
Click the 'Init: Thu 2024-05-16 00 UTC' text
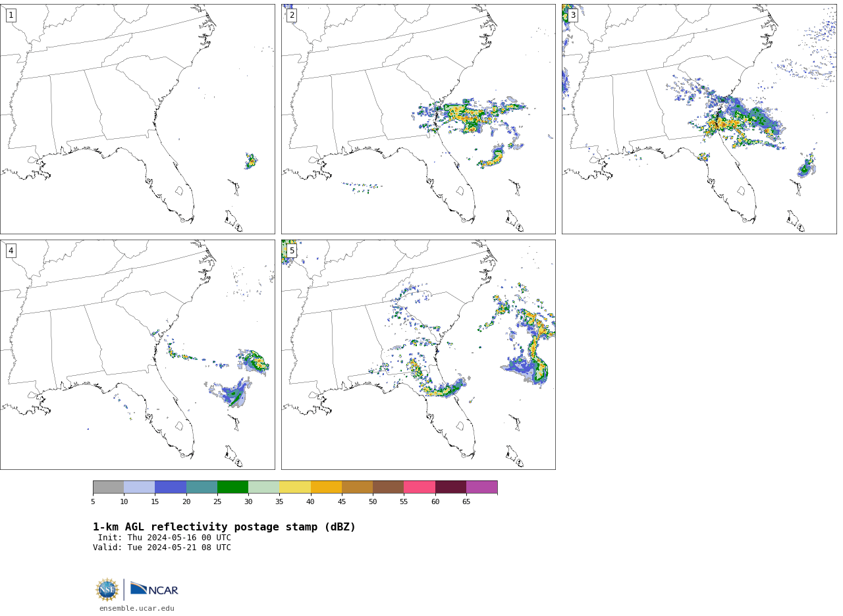point(165,538)
